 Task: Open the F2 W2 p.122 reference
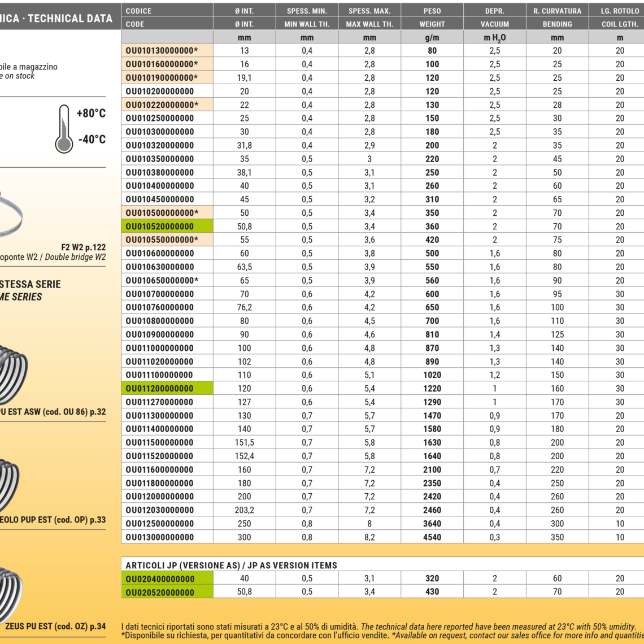point(83,247)
